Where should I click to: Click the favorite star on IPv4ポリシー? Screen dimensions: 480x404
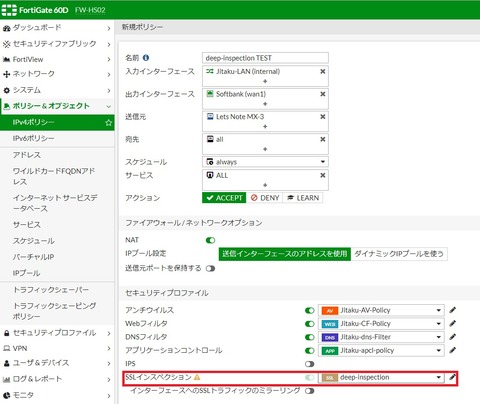pyautogui.click(x=108, y=123)
